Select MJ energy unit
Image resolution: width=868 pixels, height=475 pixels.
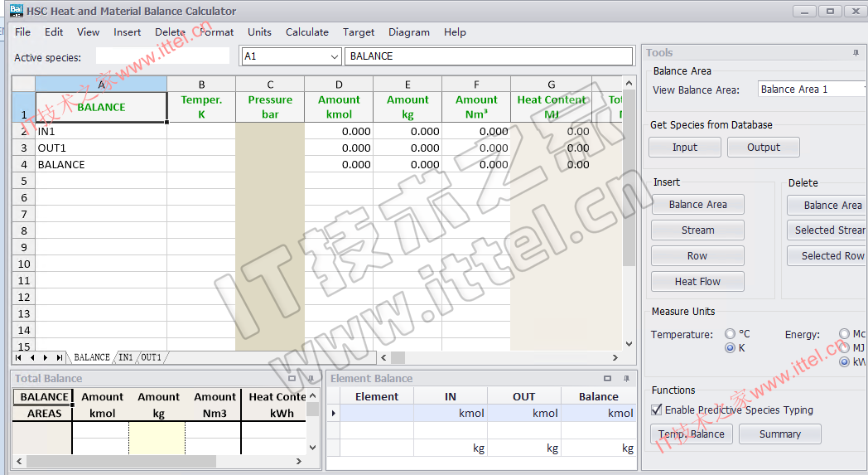(x=844, y=348)
